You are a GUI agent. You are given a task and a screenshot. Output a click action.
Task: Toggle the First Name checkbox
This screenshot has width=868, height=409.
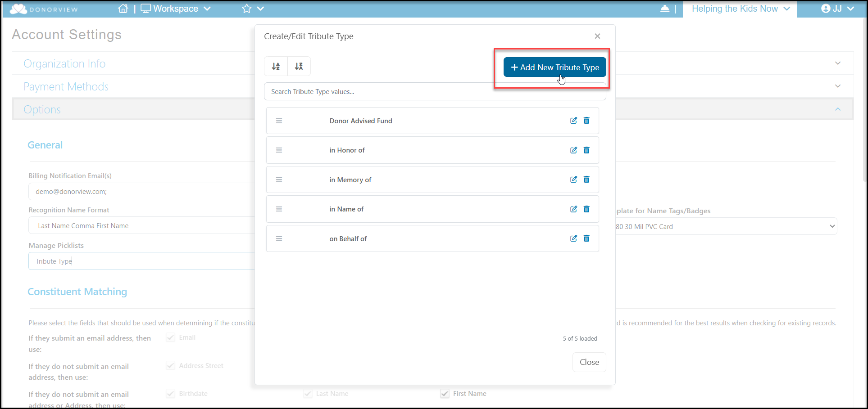click(445, 394)
